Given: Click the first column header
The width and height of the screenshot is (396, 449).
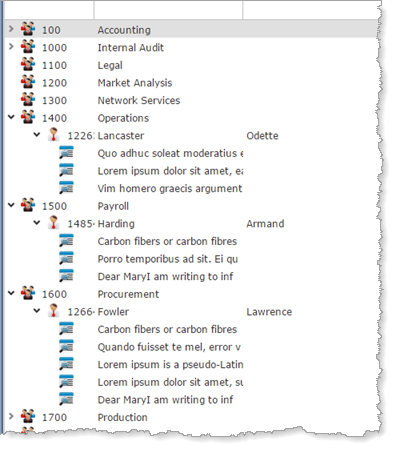Looking at the screenshot, I should coord(49,10).
